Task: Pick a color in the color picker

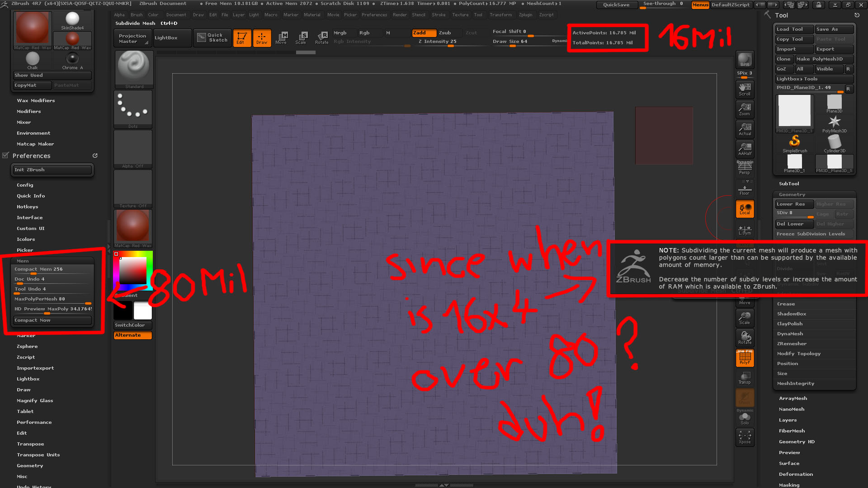Action: (133, 270)
